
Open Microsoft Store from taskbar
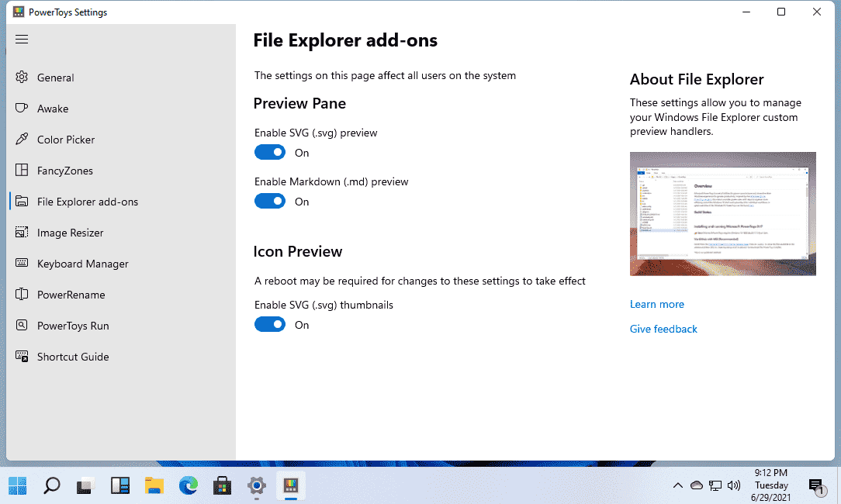223,485
